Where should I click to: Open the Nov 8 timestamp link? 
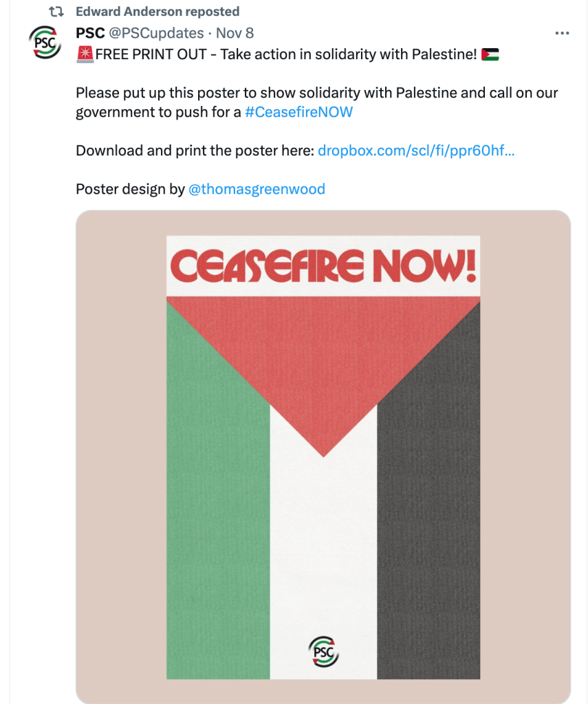(x=235, y=33)
